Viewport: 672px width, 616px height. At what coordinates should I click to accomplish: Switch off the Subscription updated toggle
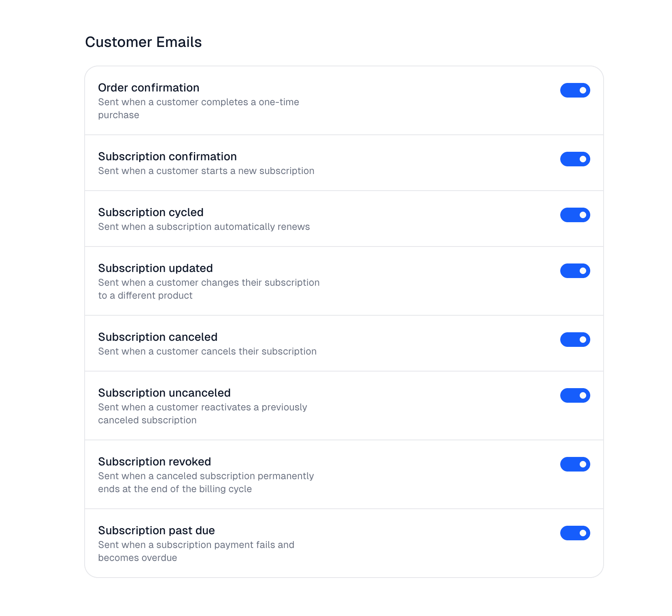point(575,271)
